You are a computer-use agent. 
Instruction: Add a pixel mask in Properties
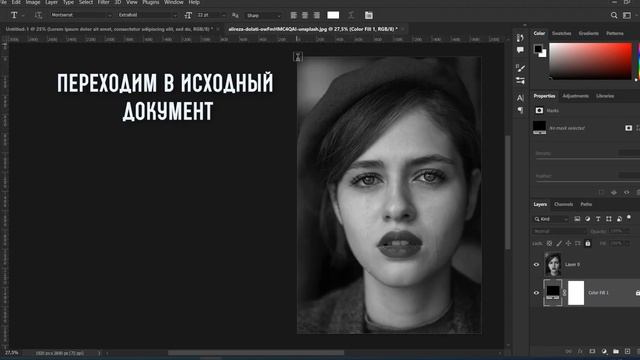click(x=628, y=128)
